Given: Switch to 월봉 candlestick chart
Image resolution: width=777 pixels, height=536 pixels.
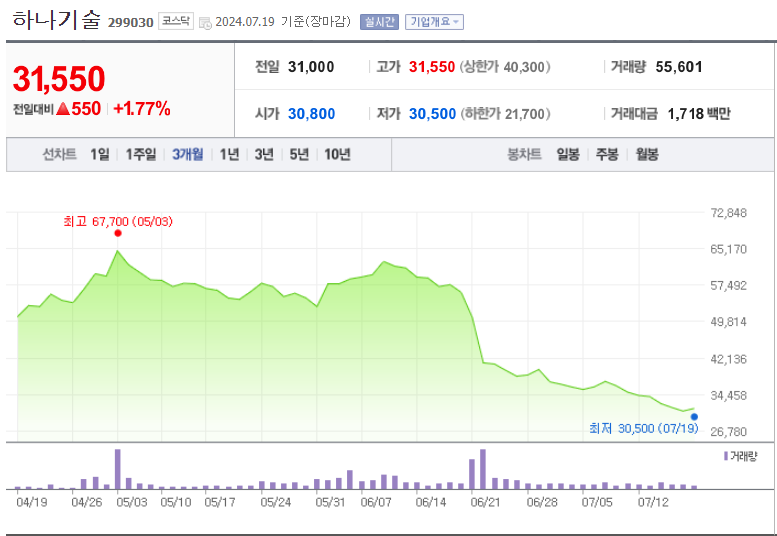Looking at the screenshot, I should tap(647, 154).
